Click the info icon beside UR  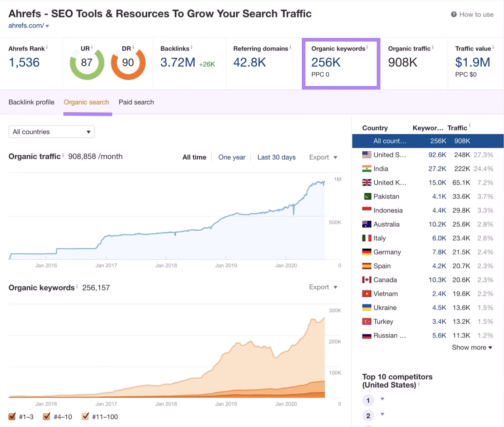[x=92, y=47]
